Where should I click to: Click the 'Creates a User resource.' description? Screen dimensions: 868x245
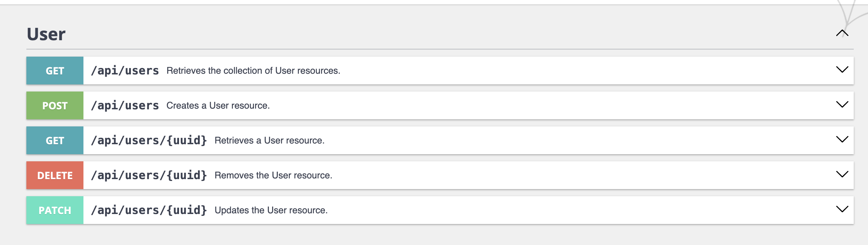218,105
